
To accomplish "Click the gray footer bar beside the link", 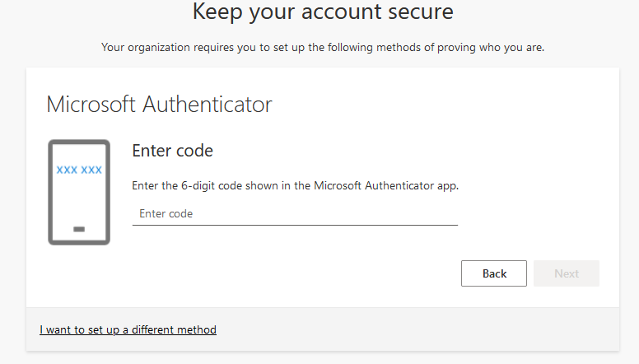I will click(x=412, y=329).
